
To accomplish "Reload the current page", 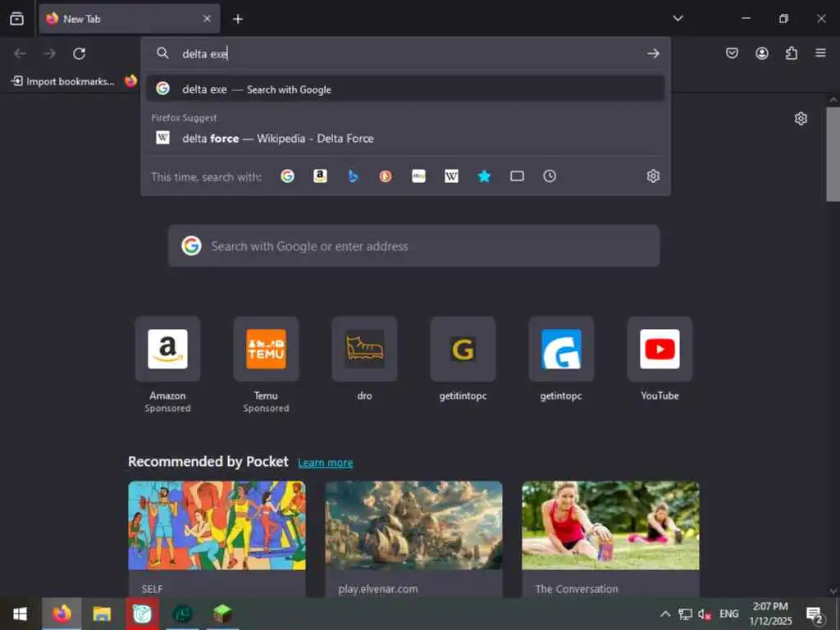I will [80, 53].
